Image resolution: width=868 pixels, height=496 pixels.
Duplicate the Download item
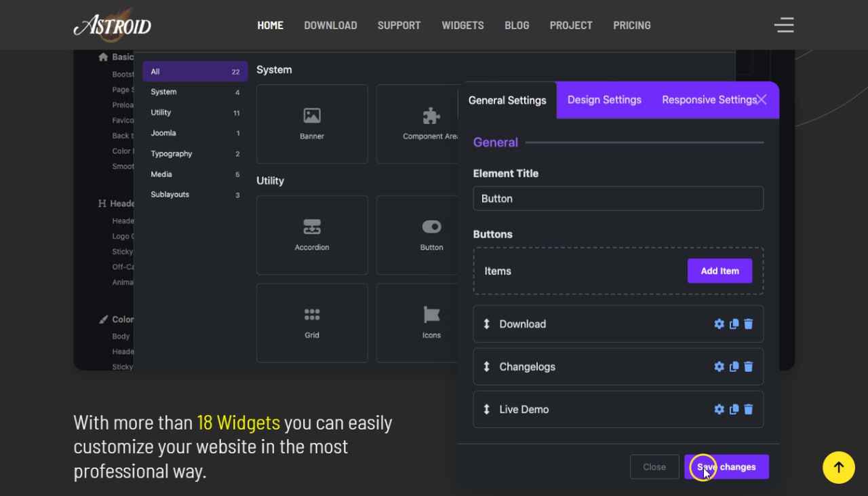734,324
